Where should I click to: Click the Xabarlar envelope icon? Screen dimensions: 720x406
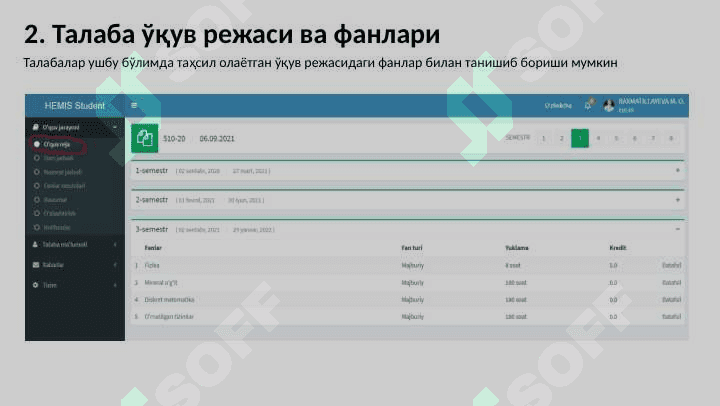tap(36, 265)
